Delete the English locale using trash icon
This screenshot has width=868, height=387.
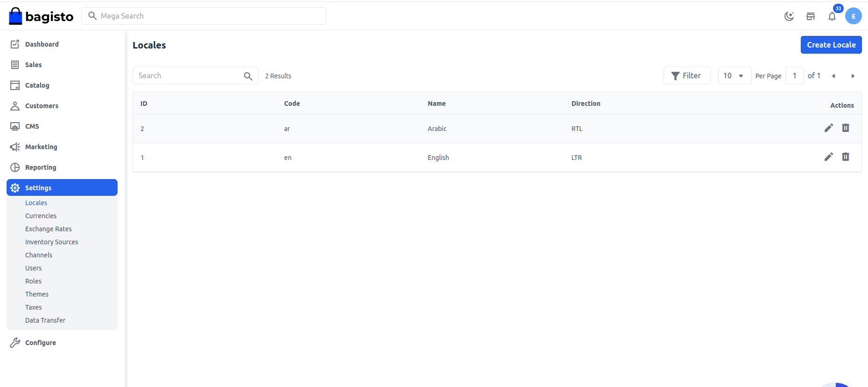[845, 157]
